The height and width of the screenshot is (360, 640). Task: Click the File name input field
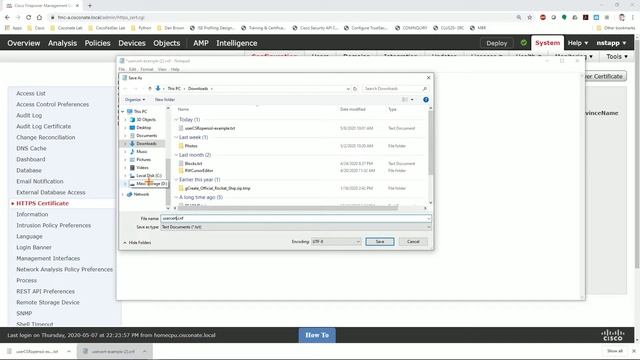coord(296,218)
